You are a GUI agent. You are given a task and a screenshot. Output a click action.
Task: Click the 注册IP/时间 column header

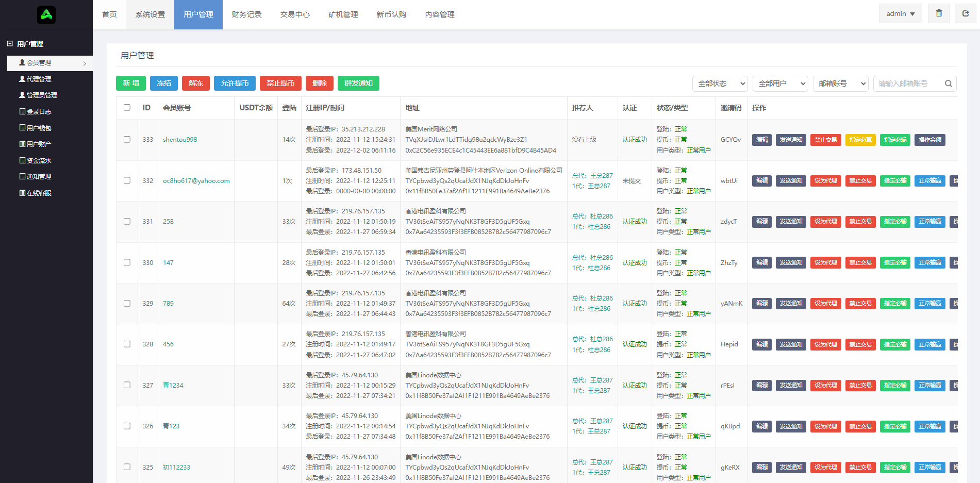325,108
